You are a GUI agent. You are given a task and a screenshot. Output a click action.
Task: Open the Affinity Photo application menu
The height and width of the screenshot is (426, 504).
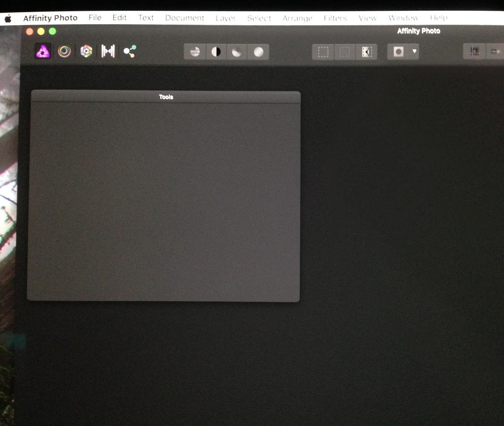tap(50, 18)
